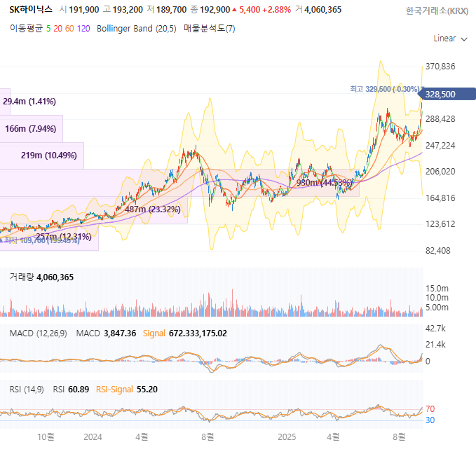Click the 328,500 current price tag

447,95
